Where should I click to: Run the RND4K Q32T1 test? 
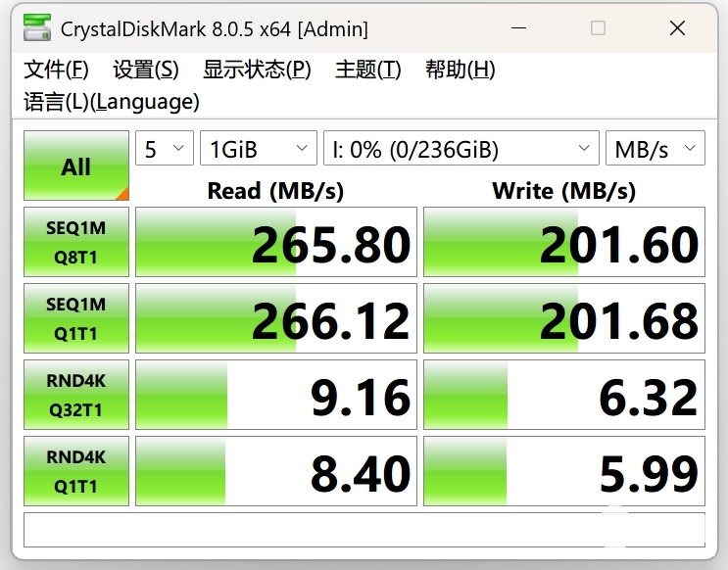pyautogui.click(x=76, y=395)
